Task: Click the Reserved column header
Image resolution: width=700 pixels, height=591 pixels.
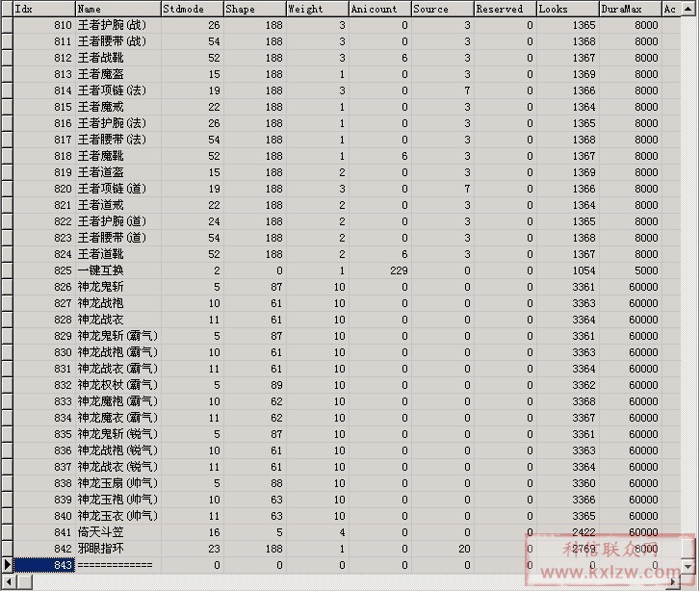Action: (505, 9)
